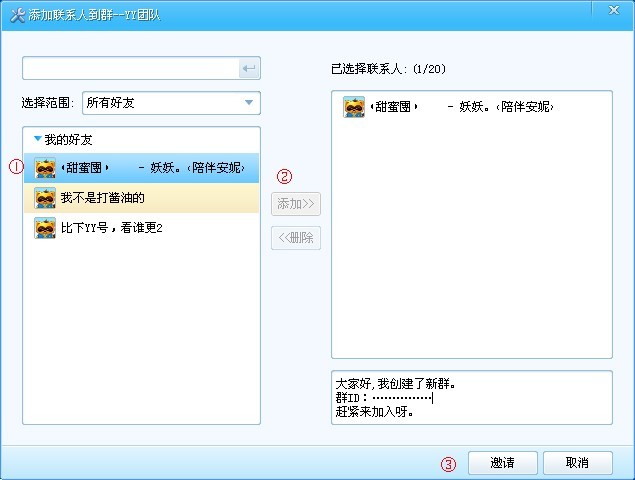Click avatar of 甜蜜围 in friends list
The image size is (635, 480).
pyautogui.click(x=45, y=168)
